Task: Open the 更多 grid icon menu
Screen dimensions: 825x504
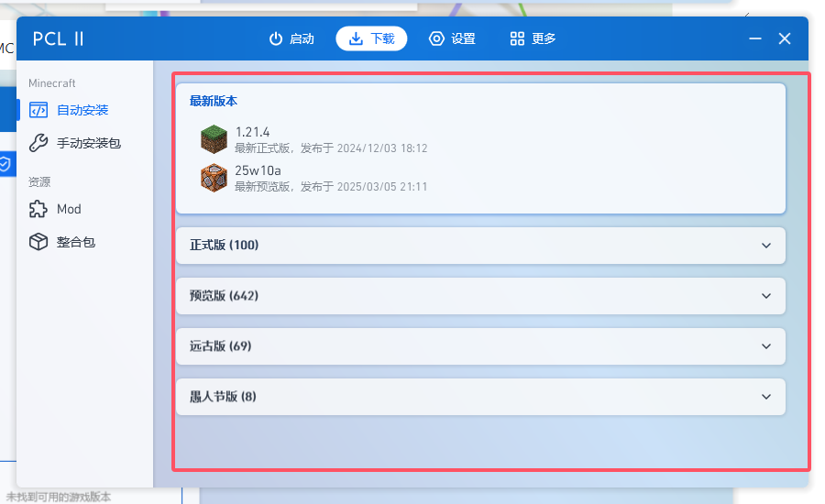Action: pyautogui.click(x=518, y=38)
